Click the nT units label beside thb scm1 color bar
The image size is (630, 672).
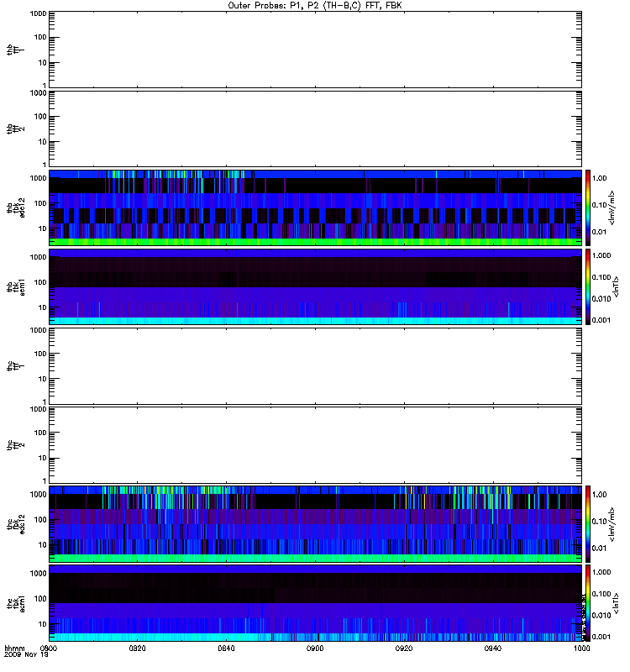click(616, 286)
